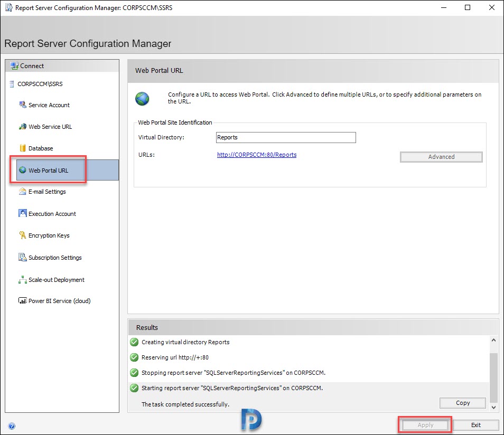The width and height of the screenshot is (504, 435).
Task: Click the 'Starting report server' result line
Action: click(232, 388)
